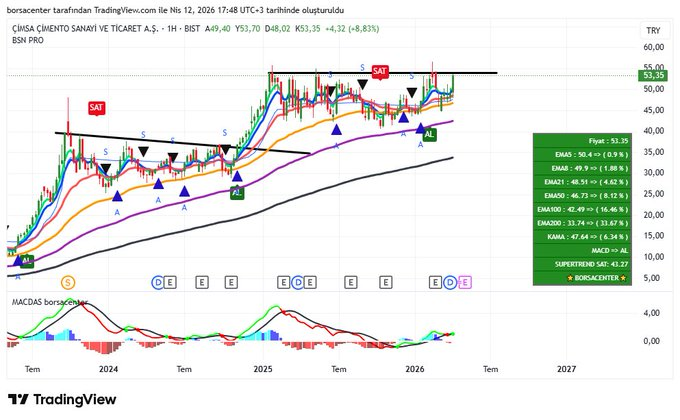Screen dimensions: 680x420
Task: Click the EMA100 : 42.49 table row
Action: click(582, 210)
